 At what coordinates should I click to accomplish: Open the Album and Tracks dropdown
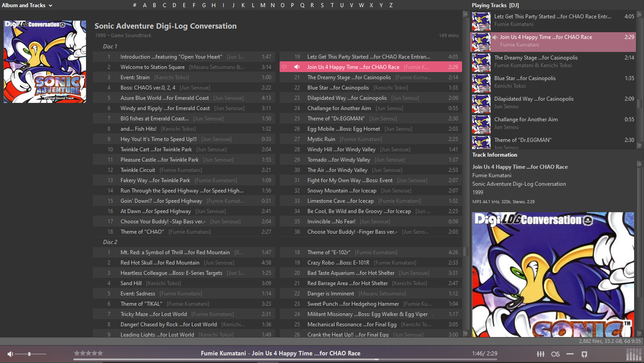point(27,5)
